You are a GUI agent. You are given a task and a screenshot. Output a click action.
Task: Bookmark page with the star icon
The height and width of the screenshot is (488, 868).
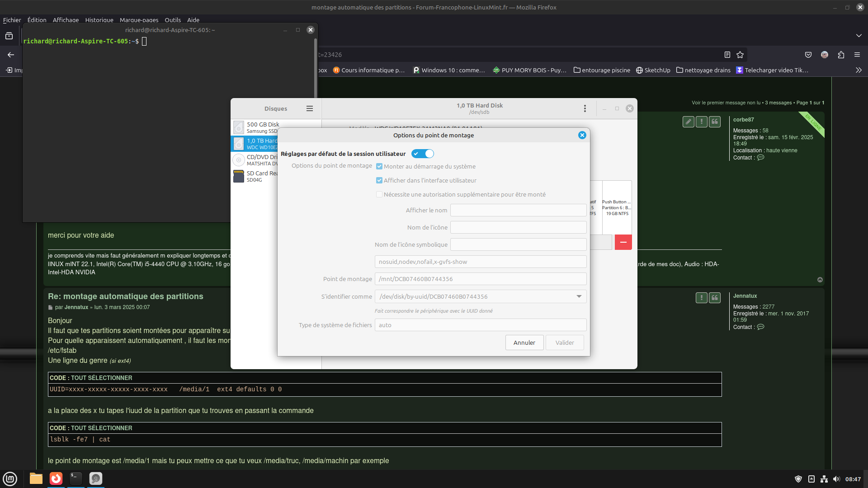click(740, 55)
